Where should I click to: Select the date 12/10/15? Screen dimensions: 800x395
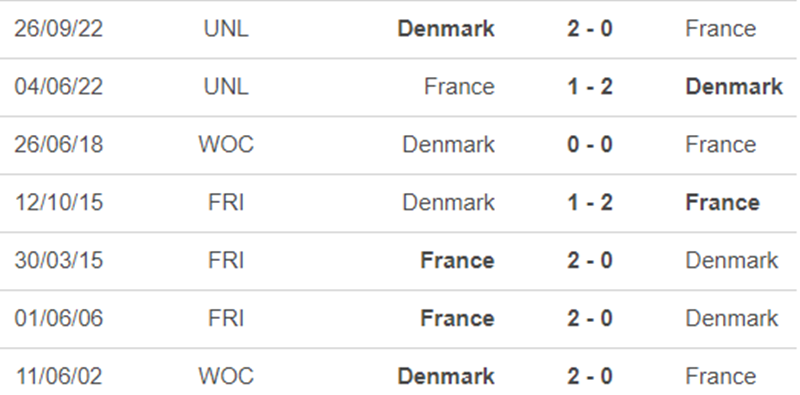click(59, 203)
